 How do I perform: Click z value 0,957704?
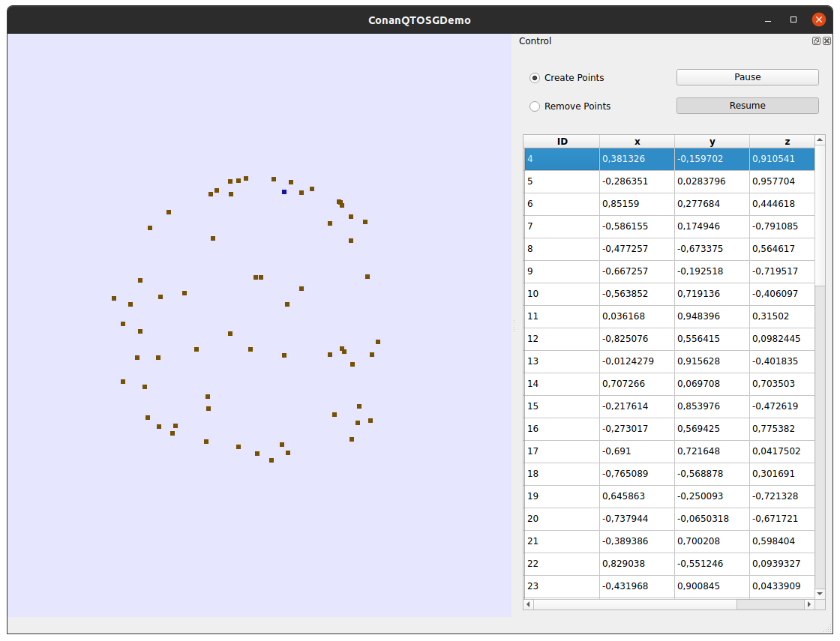click(782, 181)
